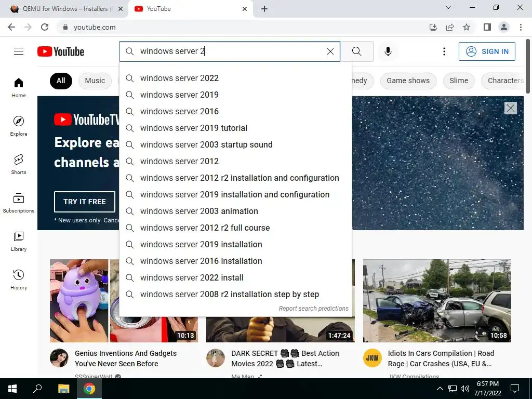The height and width of the screenshot is (399, 532).
Task: Close the YouTube TV ad banner
Action: click(x=510, y=108)
